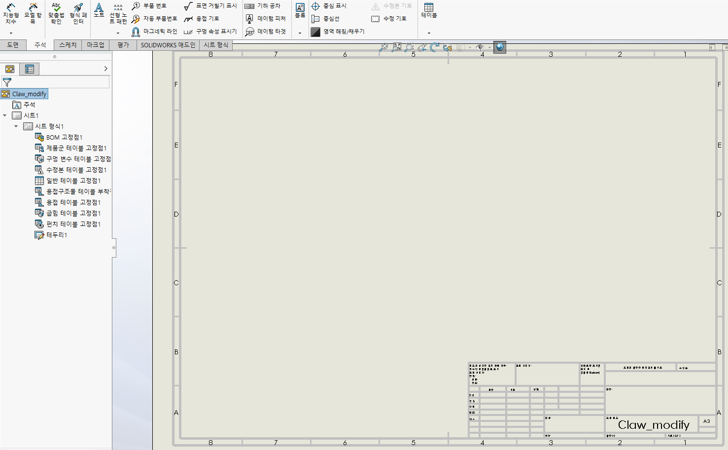The image size is (728, 450).
Task: Click the 선형 노트 패턴 tool
Action: pos(118,13)
